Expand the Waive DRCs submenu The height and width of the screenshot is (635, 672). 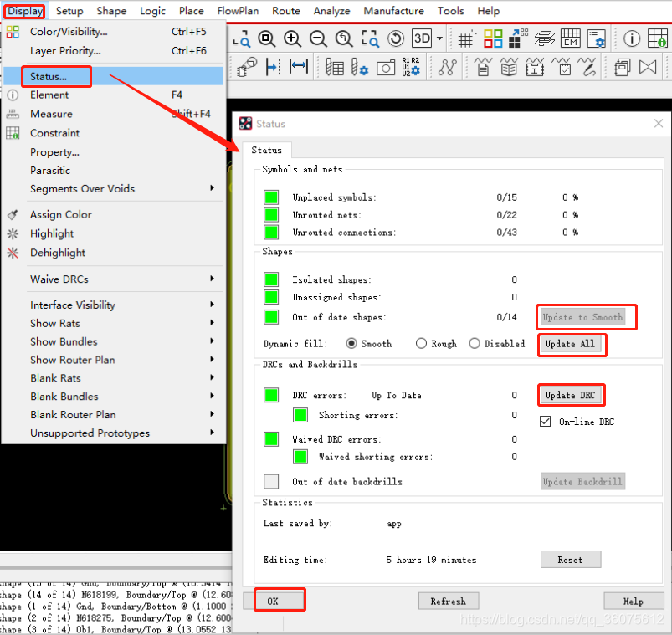[113, 279]
